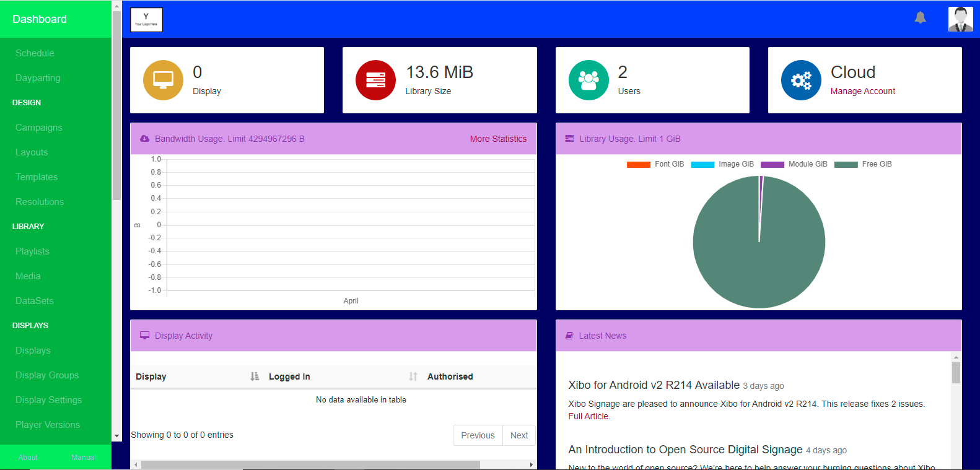Sort table by the Display column

(x=151, y=376)
